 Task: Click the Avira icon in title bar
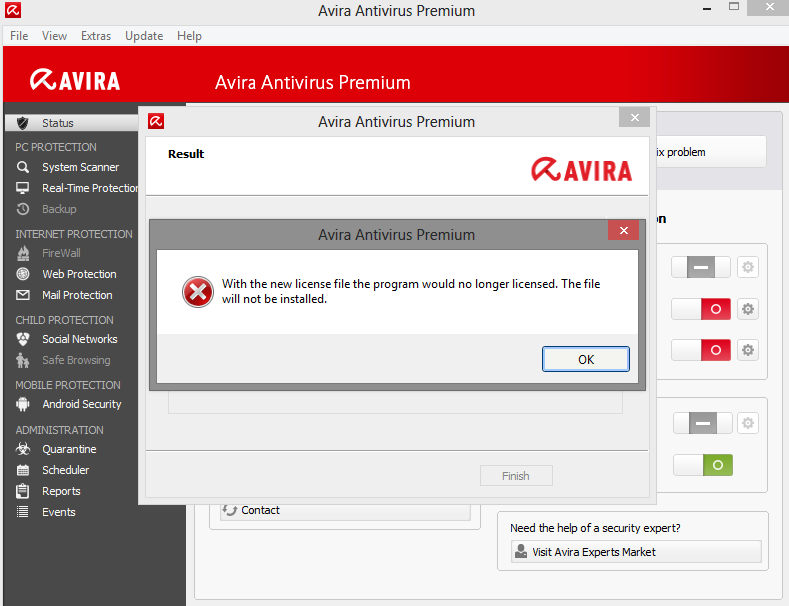point(13,10)
